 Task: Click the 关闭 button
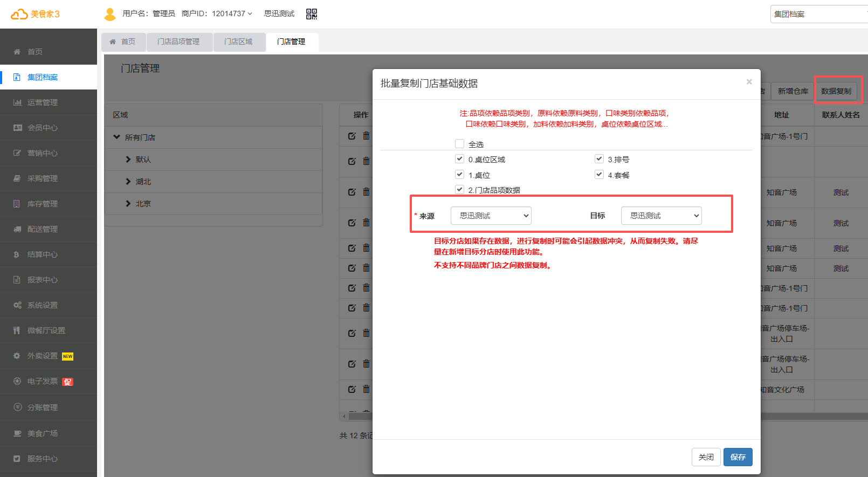[x=706, y=457]
